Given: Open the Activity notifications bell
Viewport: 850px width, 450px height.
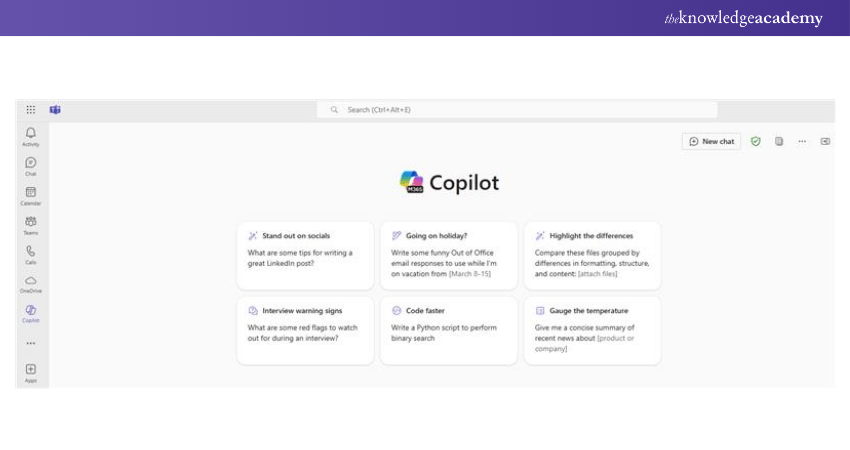Looking at the screenshot, I should [31, 135].
